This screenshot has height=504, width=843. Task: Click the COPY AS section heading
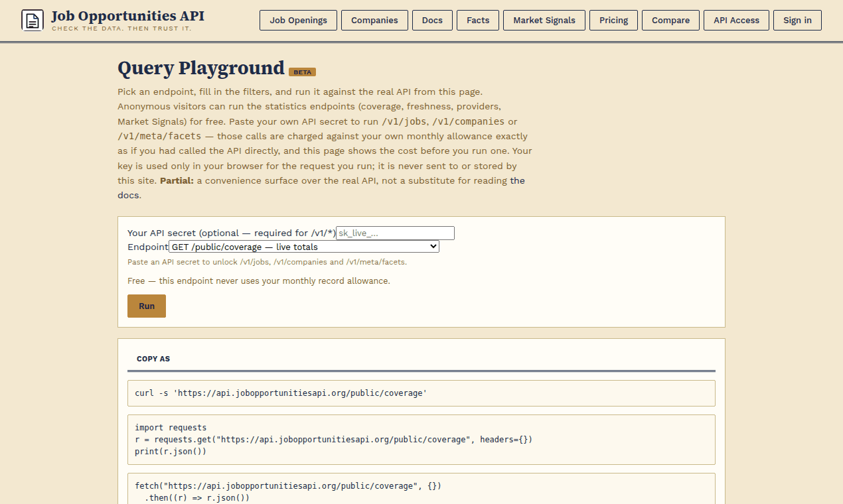tap(153, 359)
